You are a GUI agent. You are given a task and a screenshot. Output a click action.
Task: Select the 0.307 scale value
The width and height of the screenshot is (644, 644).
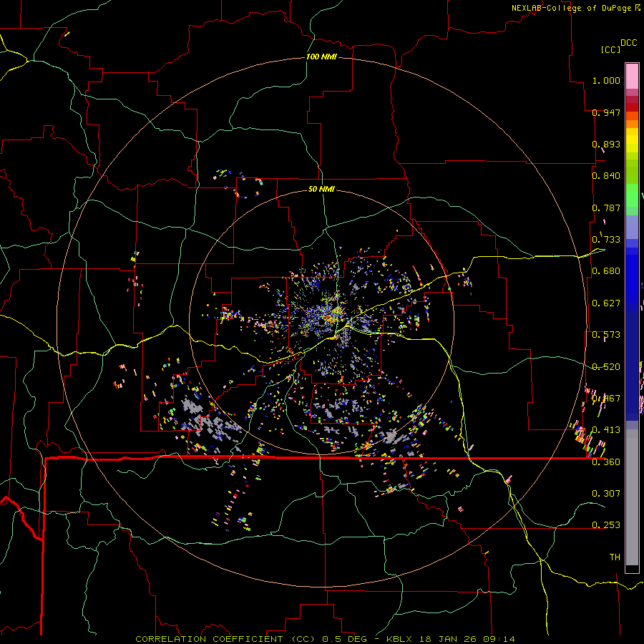606,494
